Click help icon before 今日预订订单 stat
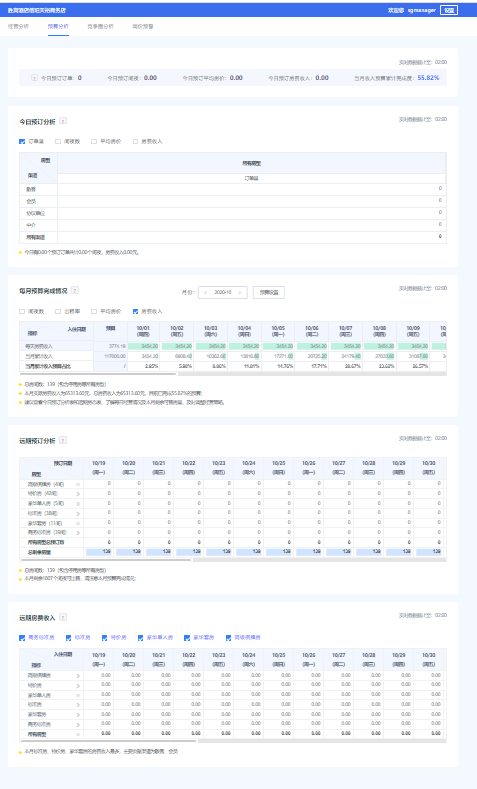This screenshot has width=477, height=789. [34, 78]
